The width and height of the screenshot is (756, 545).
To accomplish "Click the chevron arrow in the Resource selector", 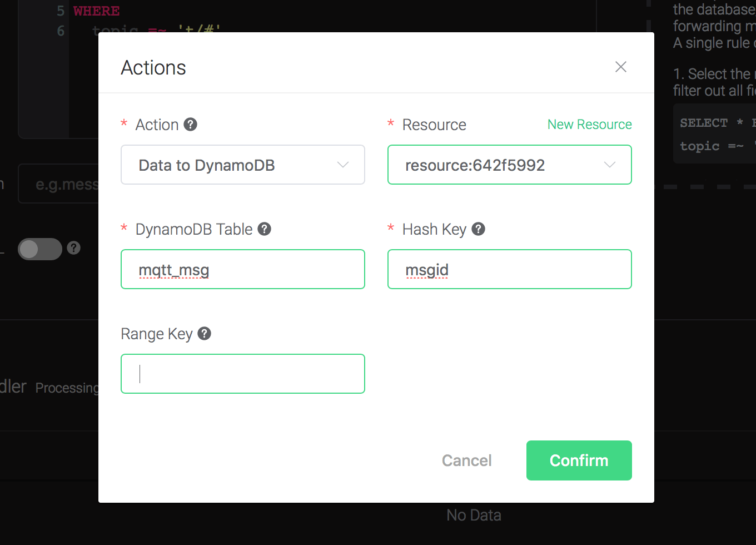I will (x=610, y=165).
